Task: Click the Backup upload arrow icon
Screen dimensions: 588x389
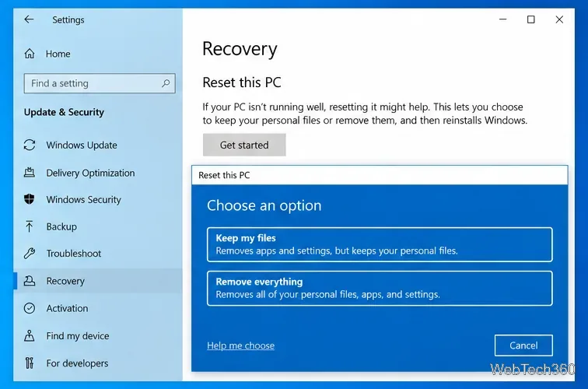Action: pos(30,226)
